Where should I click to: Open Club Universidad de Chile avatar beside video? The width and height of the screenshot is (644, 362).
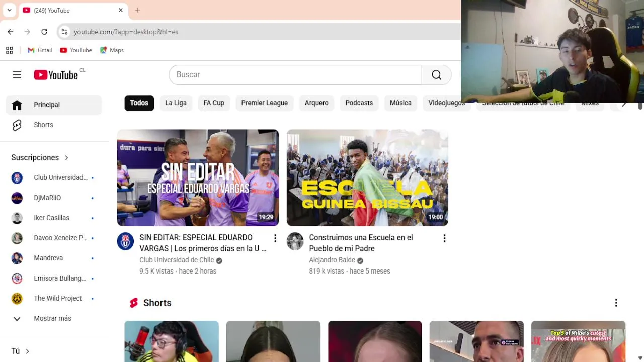[x=125, y=241]
